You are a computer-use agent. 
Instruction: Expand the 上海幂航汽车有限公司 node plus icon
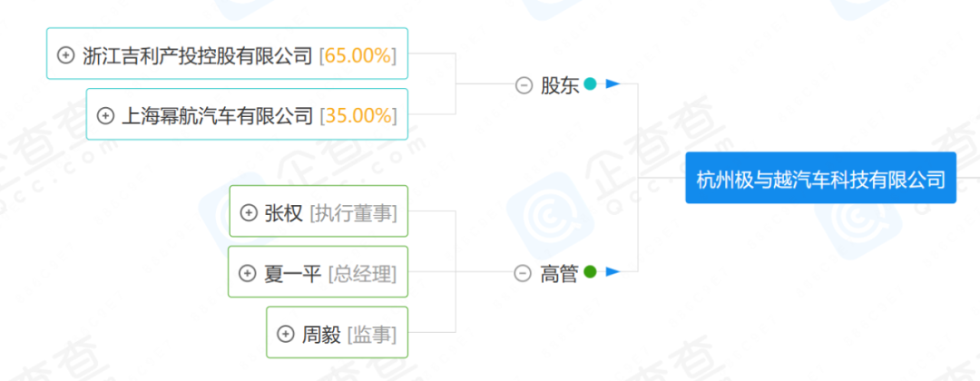pyautogui.click(x=105, y=115)
